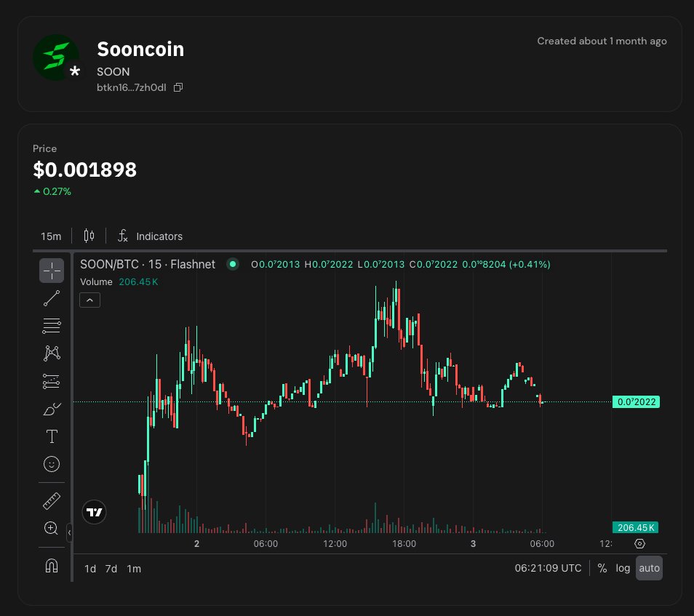Select the trend line drawing tool
The width and height of the screenshot is (694, 616).
tap(52, 298)
